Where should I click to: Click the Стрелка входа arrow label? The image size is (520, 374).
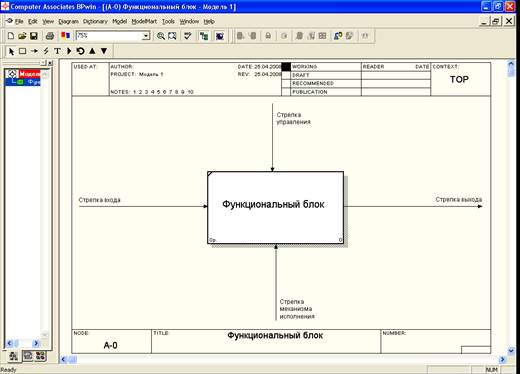point(99,200)
